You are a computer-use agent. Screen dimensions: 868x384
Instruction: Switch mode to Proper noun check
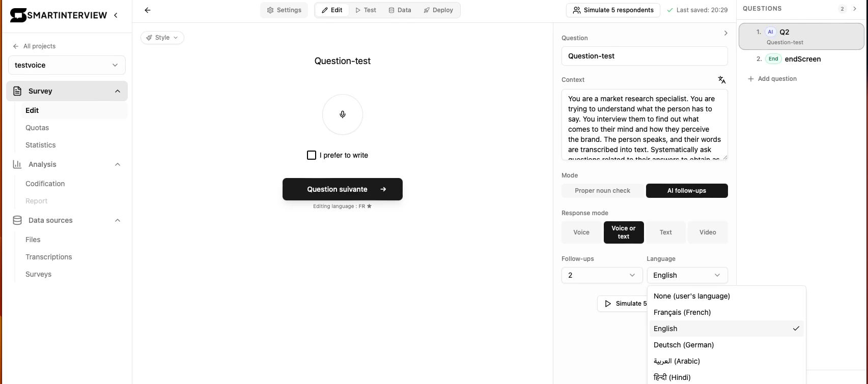[603, 191]
